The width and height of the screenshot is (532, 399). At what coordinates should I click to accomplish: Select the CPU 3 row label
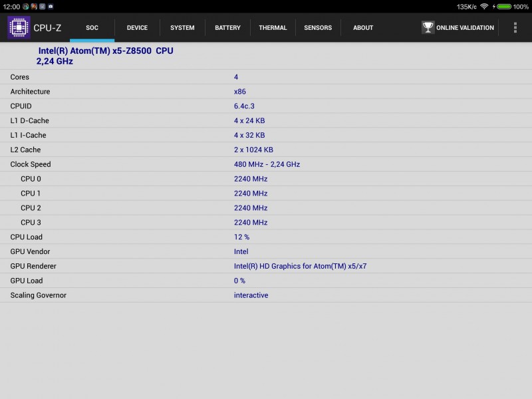[x=31, y=223]
